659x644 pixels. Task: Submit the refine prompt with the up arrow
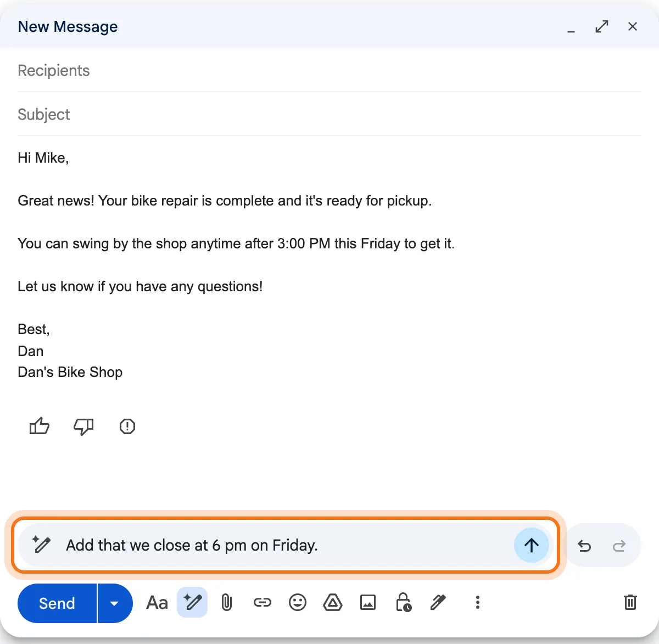click(531, 545)
